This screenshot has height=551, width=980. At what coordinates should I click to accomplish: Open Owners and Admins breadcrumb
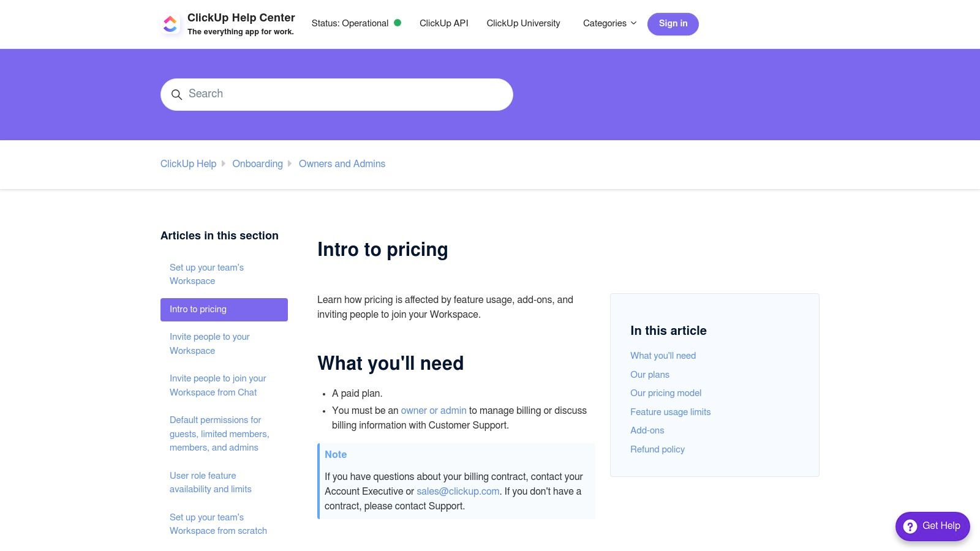click(x=342, y=164)
